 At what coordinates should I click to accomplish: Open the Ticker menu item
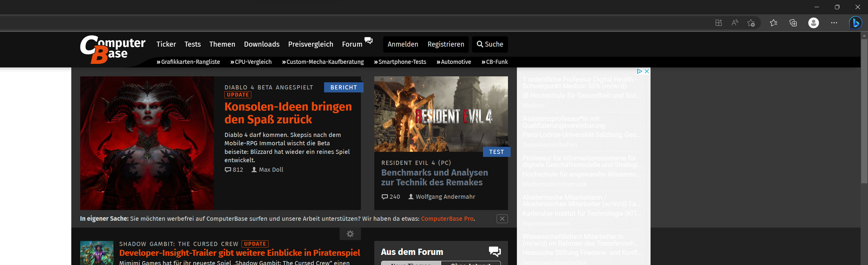pyautogui.click(x=166, y=44)
